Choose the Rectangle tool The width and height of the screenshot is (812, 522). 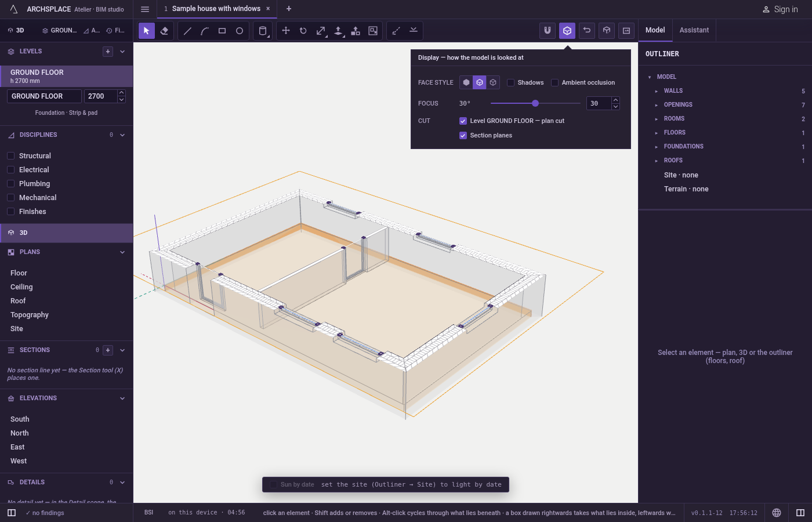click(222, 31)
